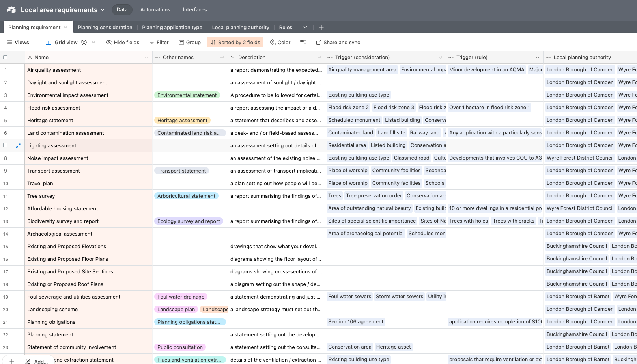
Task: Click the Sorted by 2 fields button
Action: [235, 42]
